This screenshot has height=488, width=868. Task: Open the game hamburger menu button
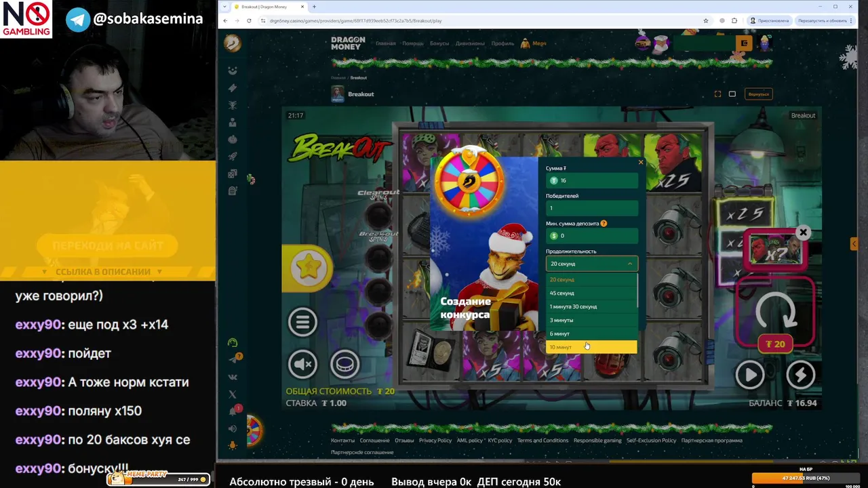pos(302,322)
